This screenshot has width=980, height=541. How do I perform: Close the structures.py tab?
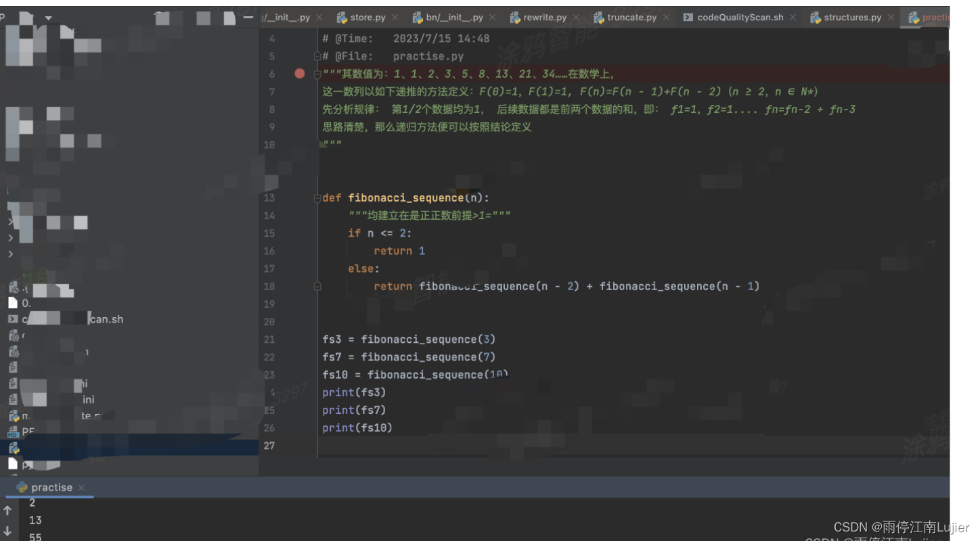pos(891,18)
